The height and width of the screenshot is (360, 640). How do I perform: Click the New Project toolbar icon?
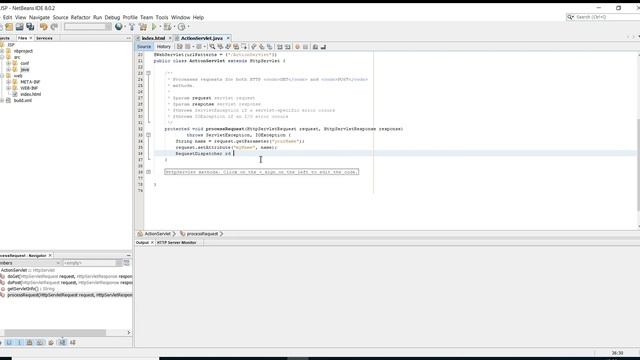point(9,27)
